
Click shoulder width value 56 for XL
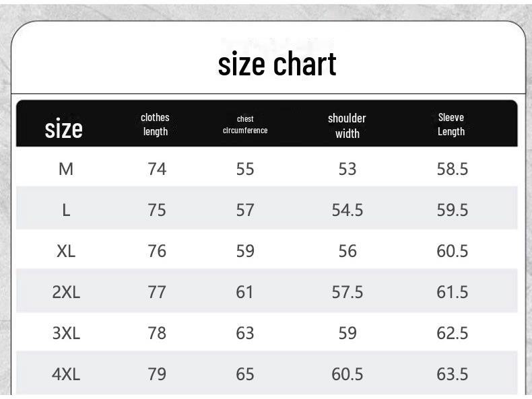pos(347,251)
